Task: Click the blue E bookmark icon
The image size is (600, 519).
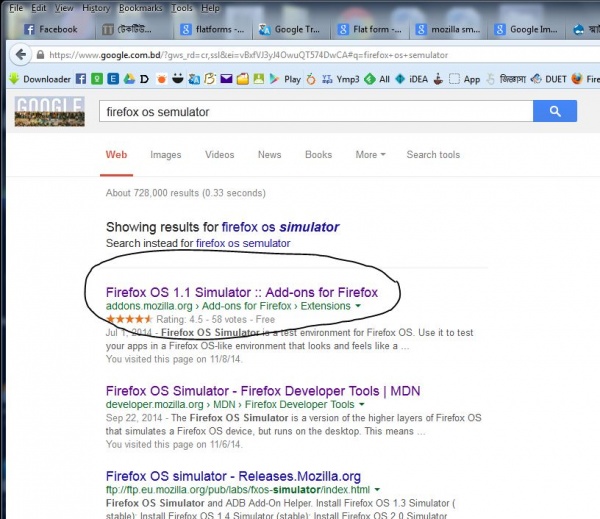Action: pyautogui.click(x=113, y=79)
